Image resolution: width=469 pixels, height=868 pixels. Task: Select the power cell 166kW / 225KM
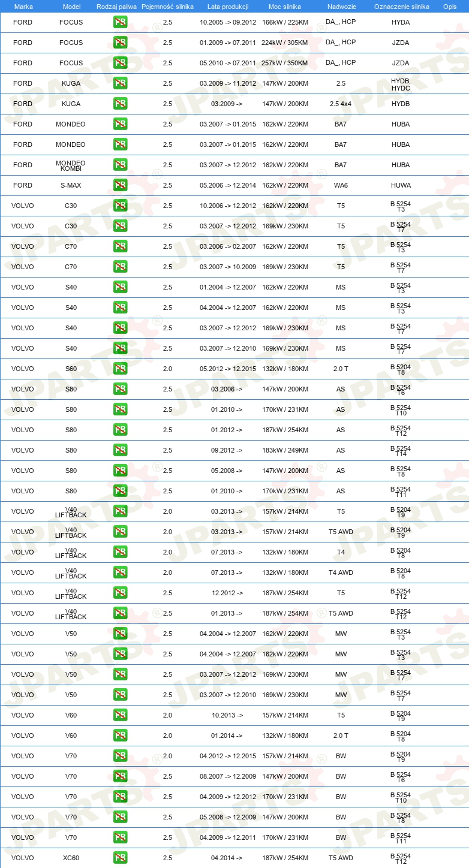pyautogui.click(x=285, y=22)
